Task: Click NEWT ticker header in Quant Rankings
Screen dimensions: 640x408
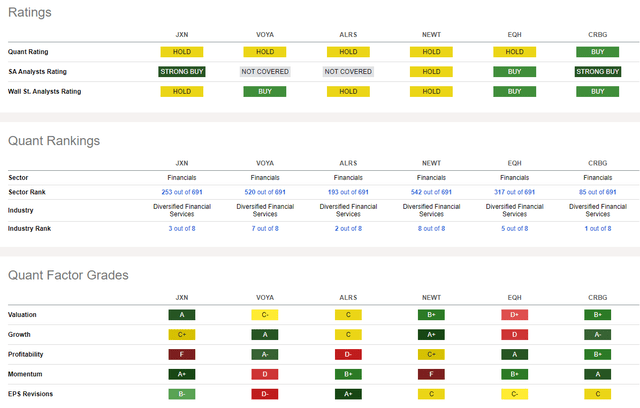Action: (x=431, y=163)
